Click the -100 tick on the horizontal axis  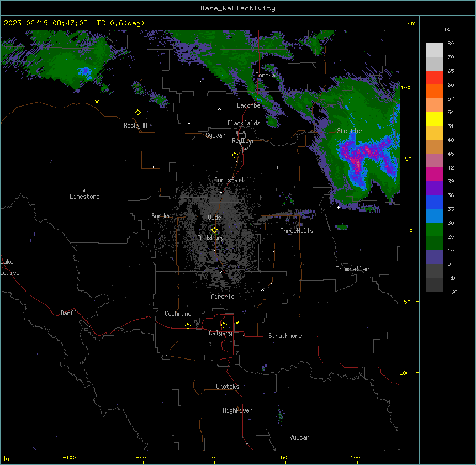(x=69, y=458)
